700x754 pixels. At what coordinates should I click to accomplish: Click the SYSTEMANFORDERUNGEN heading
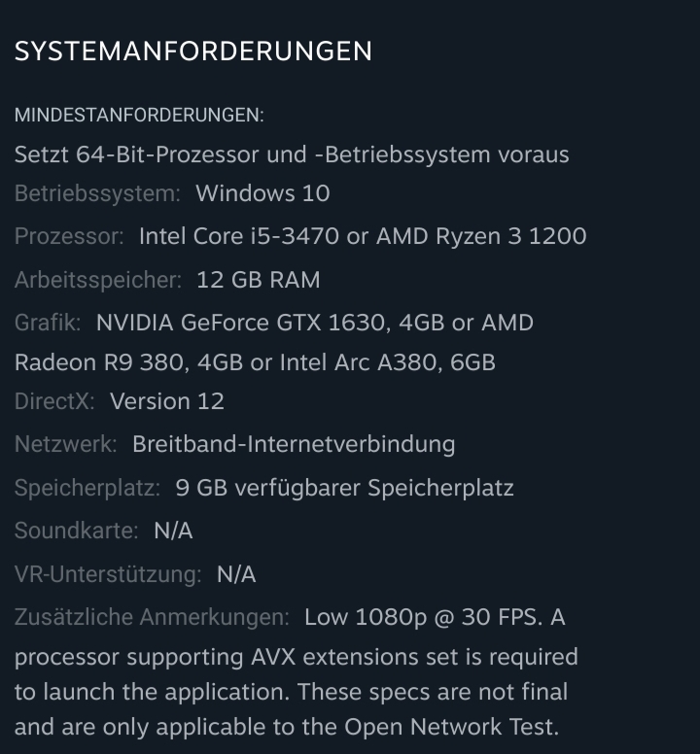point(193,51)
